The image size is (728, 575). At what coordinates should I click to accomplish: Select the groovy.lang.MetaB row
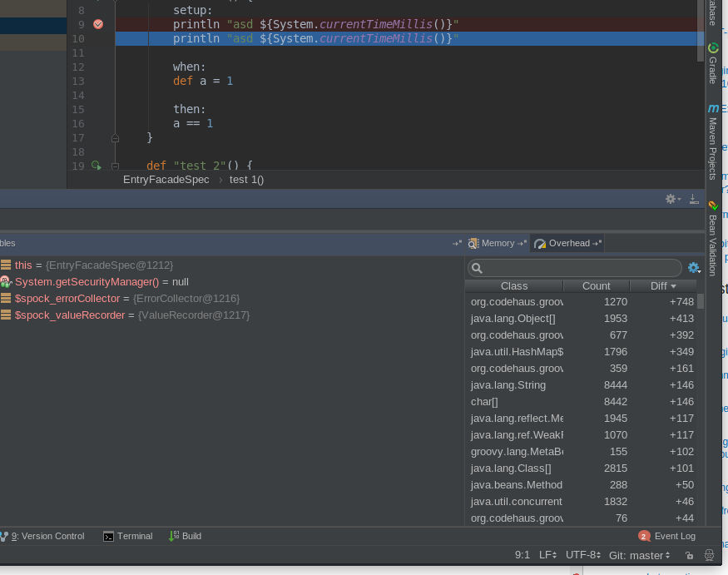(x=581, y=452)
